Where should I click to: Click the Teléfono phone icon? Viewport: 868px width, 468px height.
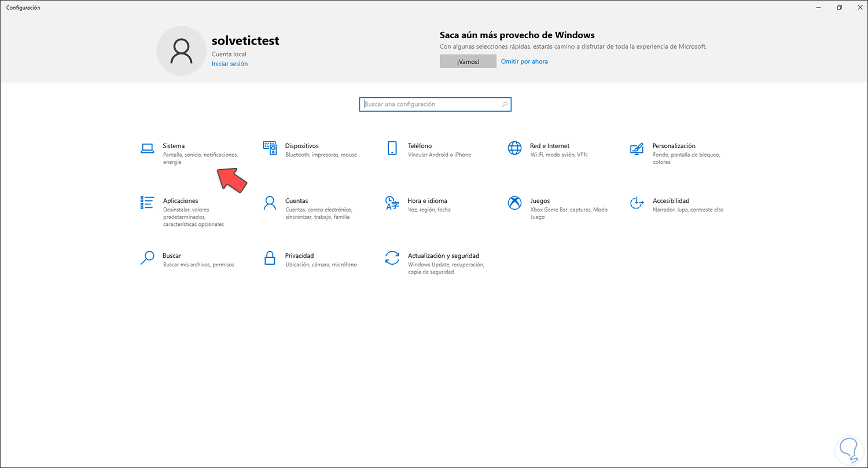tap(392, 148)
